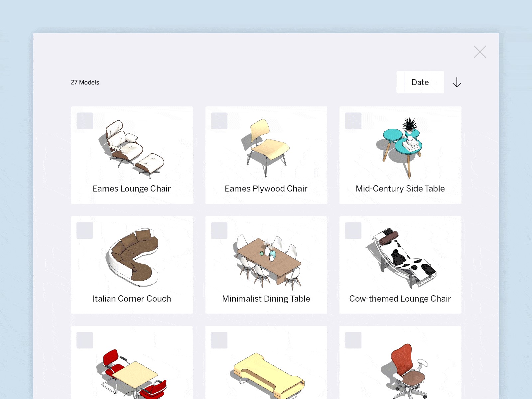Select the Italian Corner Couch checkbox
The image size is (532, 399).
[85, 230]
